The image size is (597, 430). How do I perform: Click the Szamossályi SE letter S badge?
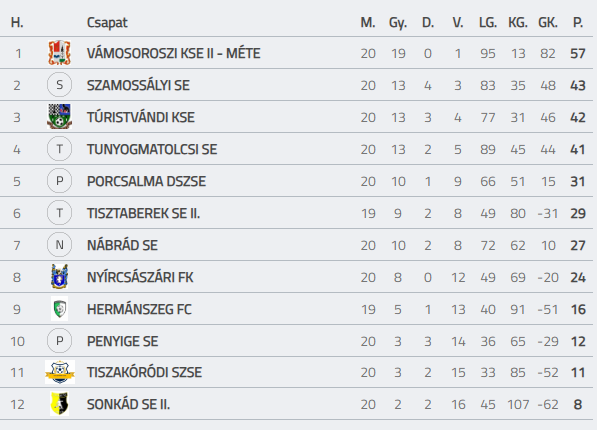click(x=59, y=85)
